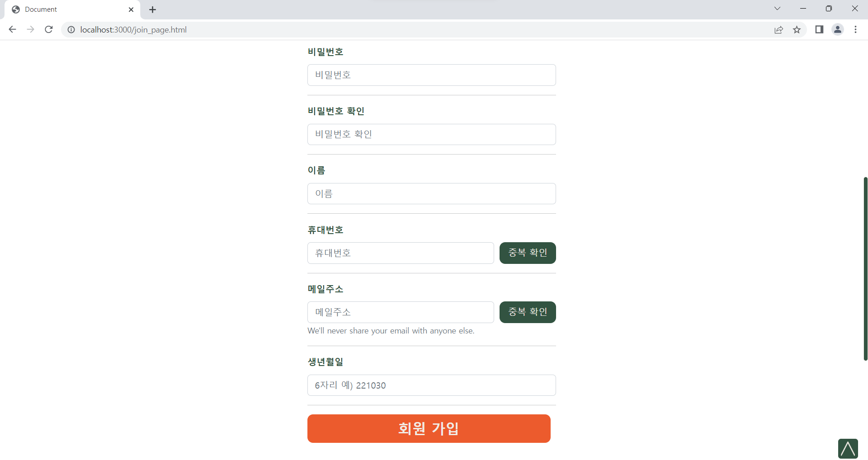The height and width of the screenshot is (460, 868).
Task: Submit the form with 회원 가입
Action: tap(429, 428)
